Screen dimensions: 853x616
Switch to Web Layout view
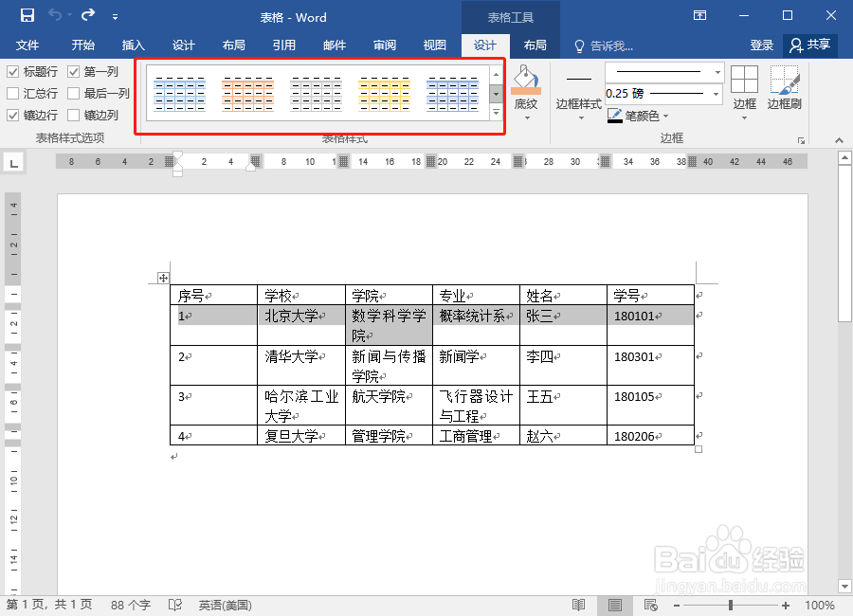click(650, 606)
